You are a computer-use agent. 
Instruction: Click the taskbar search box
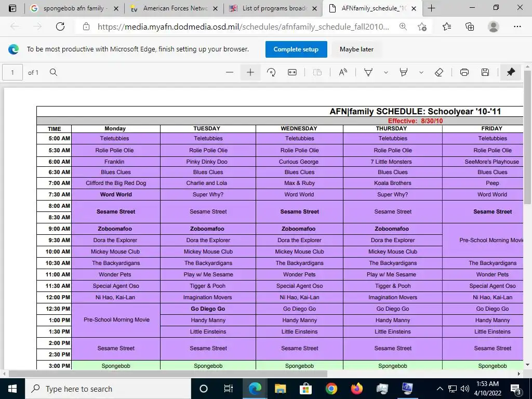108,389
